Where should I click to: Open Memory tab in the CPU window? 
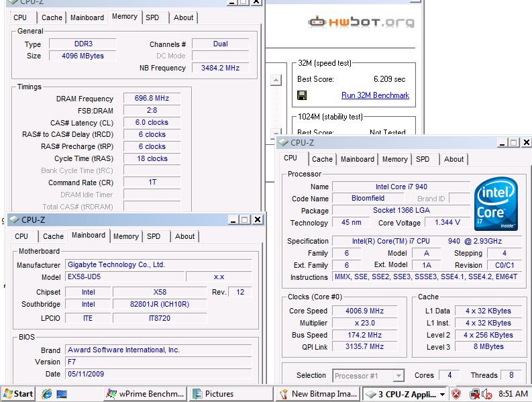[x=395, y=159]
